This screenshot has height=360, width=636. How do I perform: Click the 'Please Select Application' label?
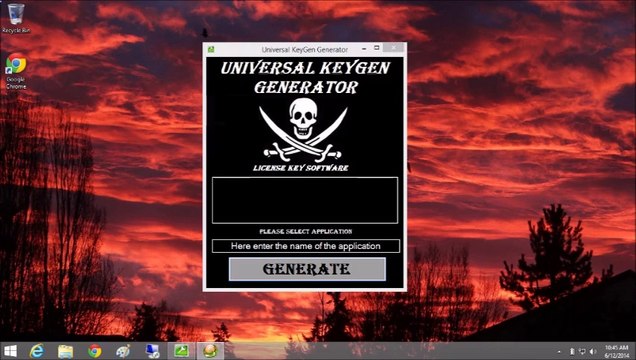[306, 231]
